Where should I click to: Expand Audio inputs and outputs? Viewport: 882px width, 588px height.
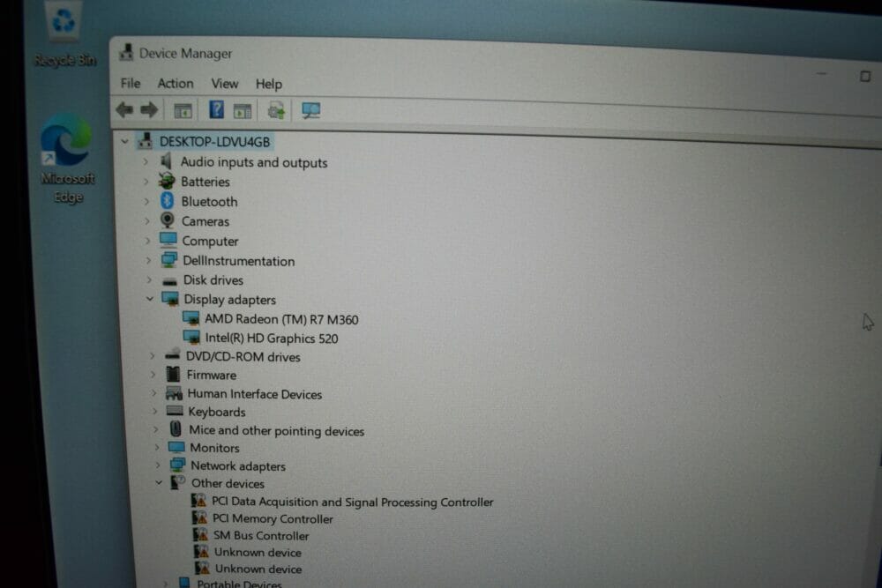(x=146, y=162)
